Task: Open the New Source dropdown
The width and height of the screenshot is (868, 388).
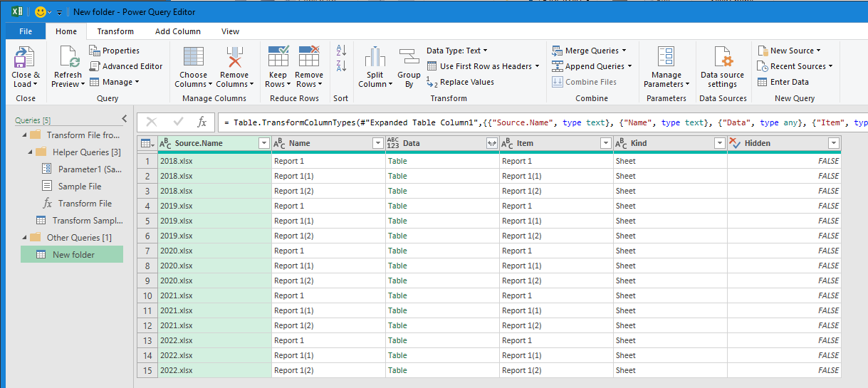Action: pos(789,51)
